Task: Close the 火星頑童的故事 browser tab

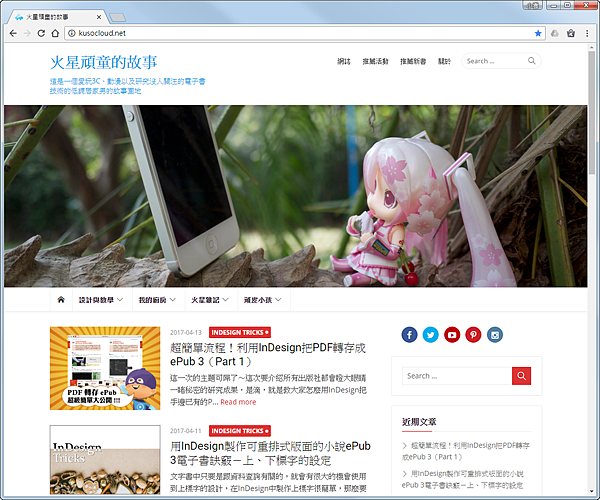Action: pos(99,17)
